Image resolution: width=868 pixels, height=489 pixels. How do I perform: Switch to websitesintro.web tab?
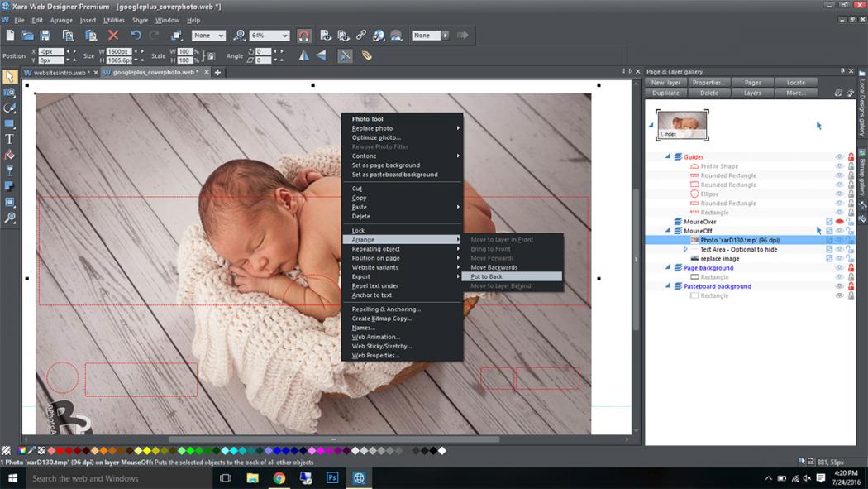[x=60, y=73]
